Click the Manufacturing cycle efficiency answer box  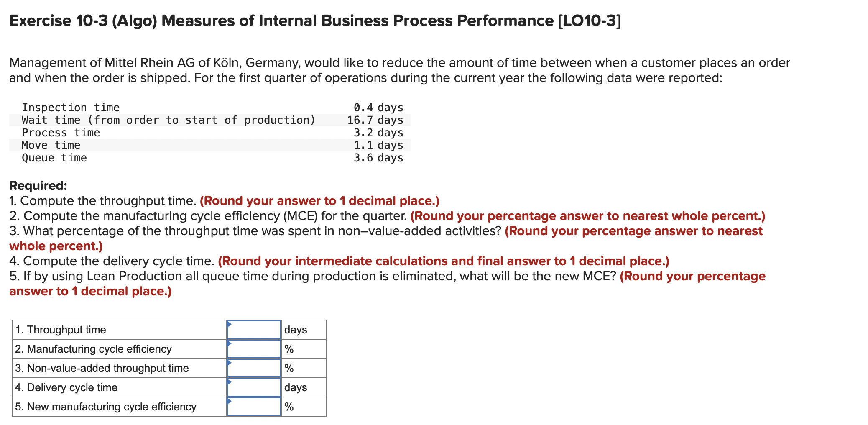click(x=254, y=349)
